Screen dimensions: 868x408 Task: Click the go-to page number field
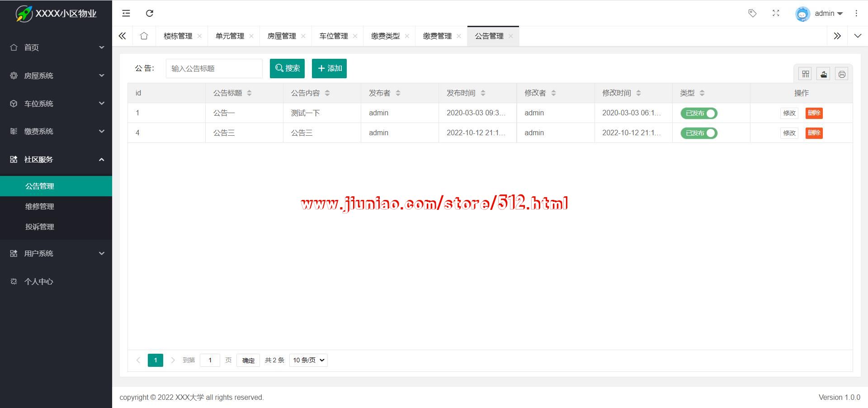click(210, 360)
